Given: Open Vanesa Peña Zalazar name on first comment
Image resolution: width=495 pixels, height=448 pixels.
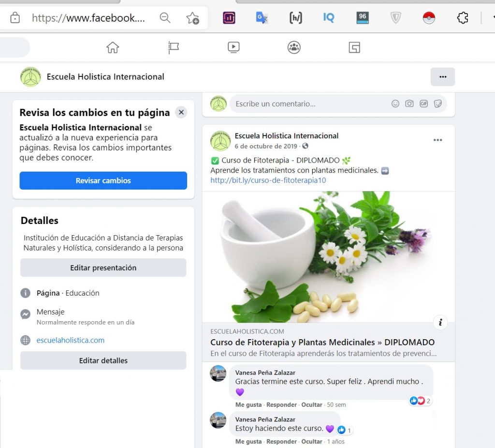Looking at the screenshot, I should click(265, 373).
